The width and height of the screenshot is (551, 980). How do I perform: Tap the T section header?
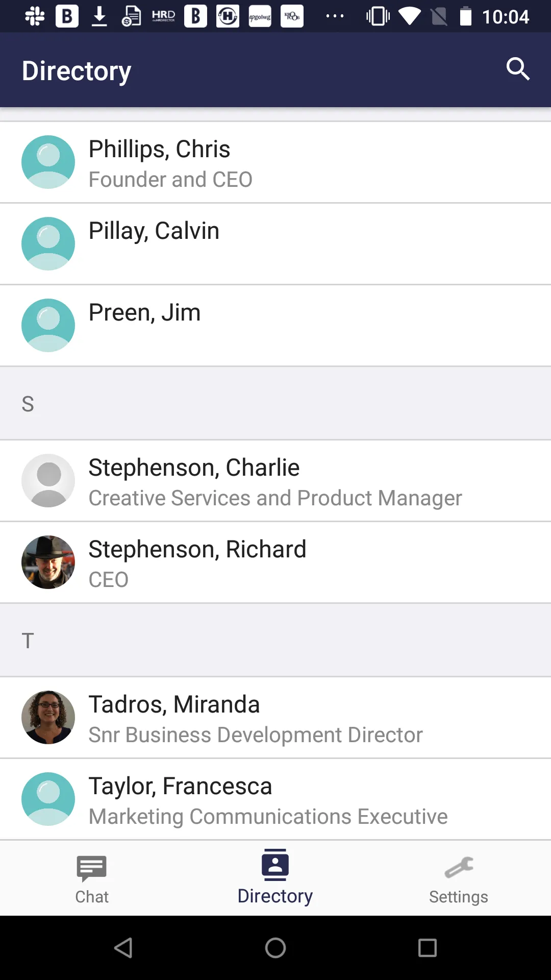(275, 640)
